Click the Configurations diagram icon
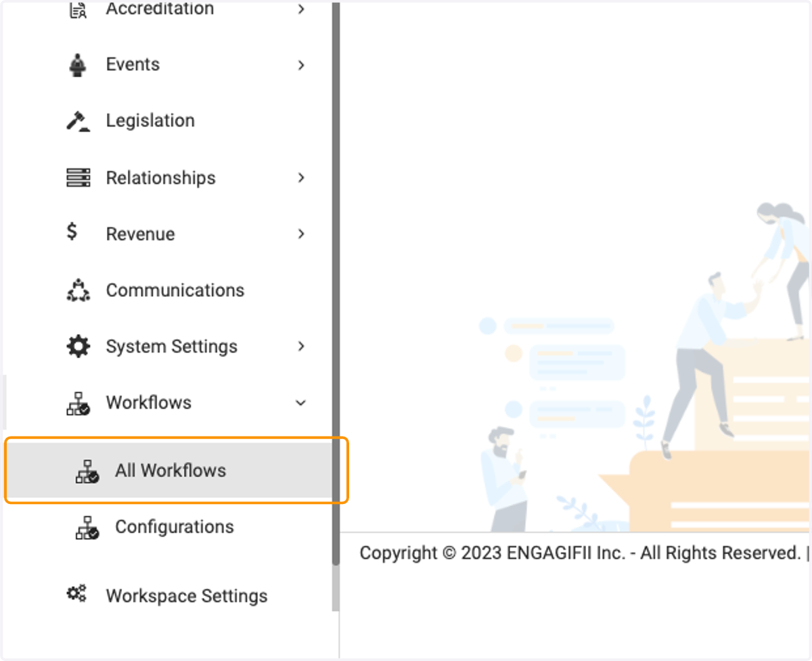Image resolution: width=812 pixels, height=661 pixels. pos(87,527)
